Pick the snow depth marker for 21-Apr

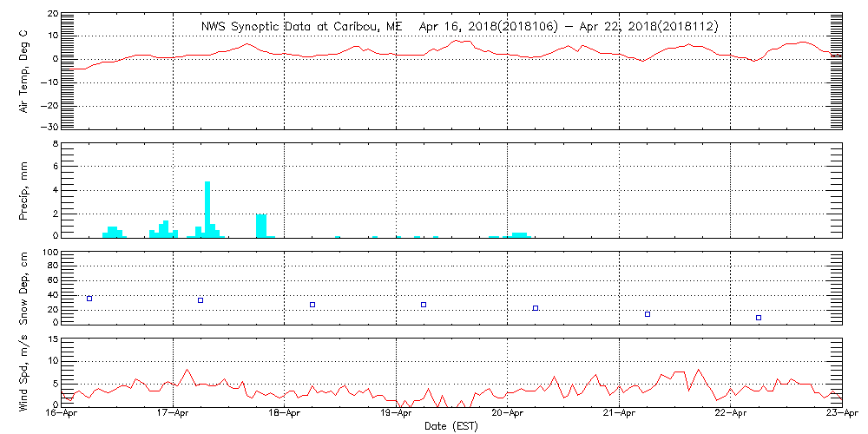[648, 314]
